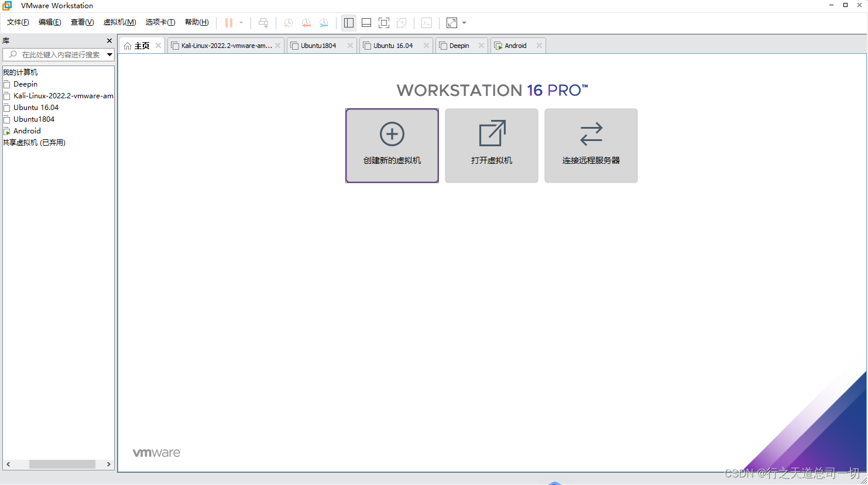Click the 打开虚拟机 button
The image size is (868, 485).
click(492, 146)
